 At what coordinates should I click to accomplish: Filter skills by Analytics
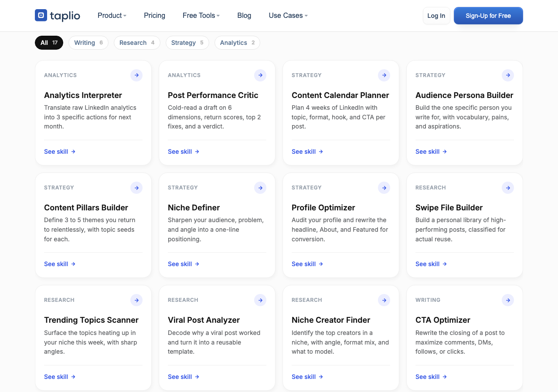click(237, 43)
